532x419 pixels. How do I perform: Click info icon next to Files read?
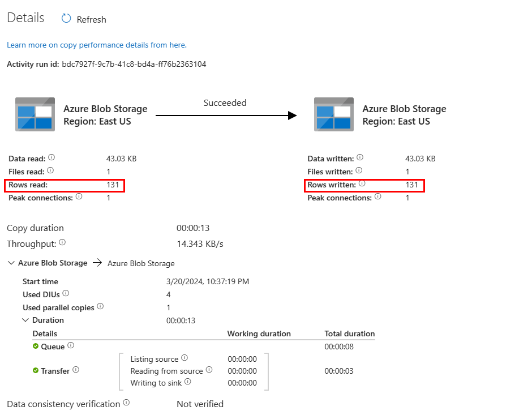tap(50, 170)
